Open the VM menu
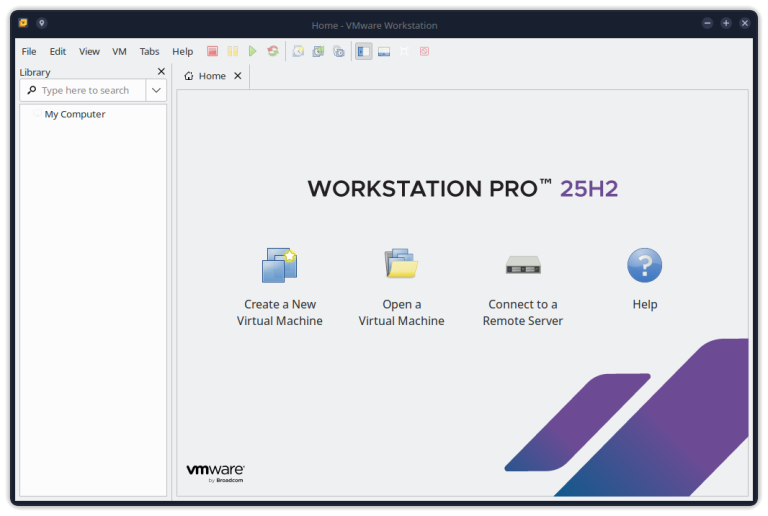768x516 pixels. [120, 51]
